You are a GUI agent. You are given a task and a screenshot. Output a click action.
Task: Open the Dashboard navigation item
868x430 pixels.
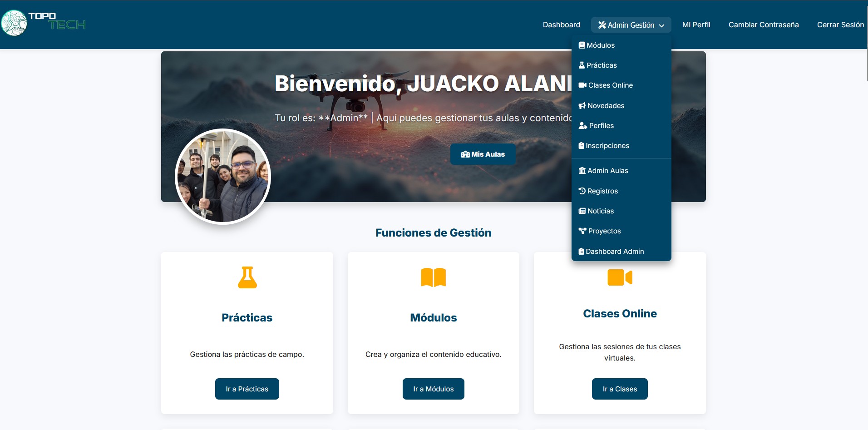click(x=561, y=25)
